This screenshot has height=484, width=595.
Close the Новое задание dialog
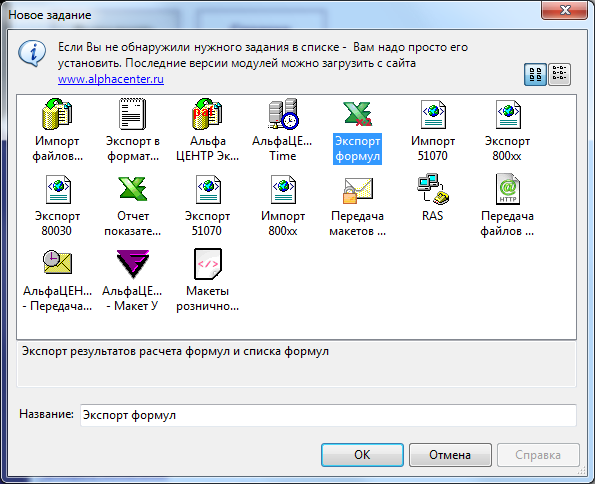(565, 10)
